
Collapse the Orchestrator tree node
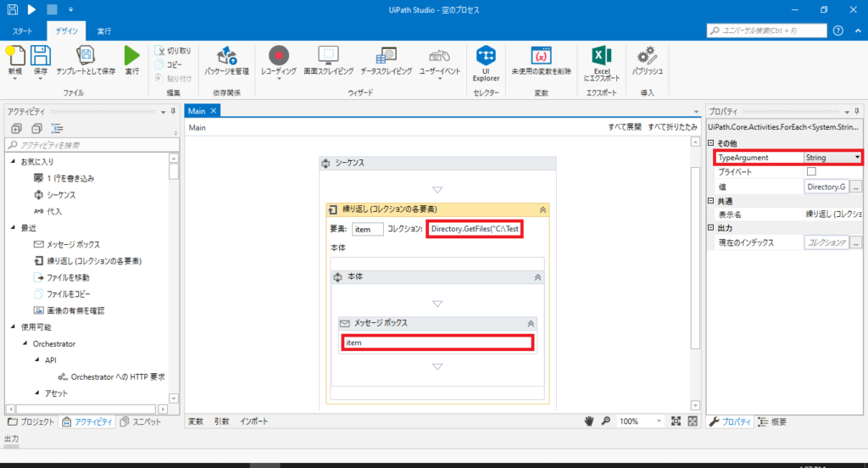coord(25,343)
